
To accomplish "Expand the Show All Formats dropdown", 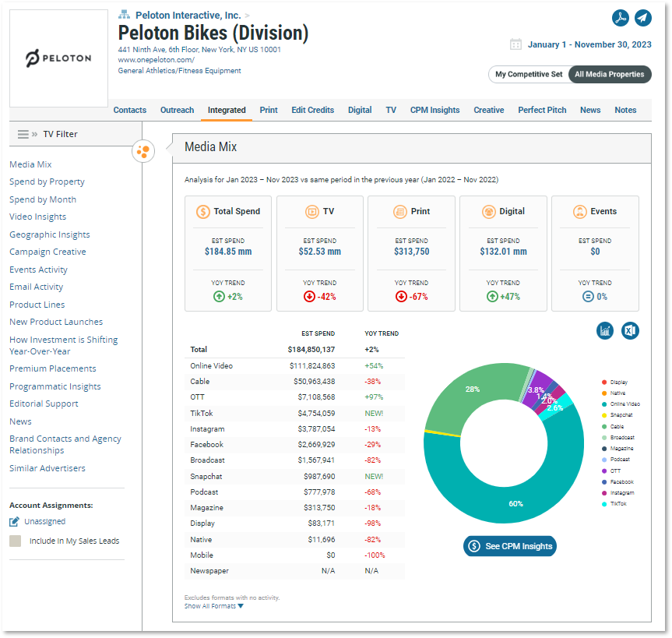I will tap(214, 606).
